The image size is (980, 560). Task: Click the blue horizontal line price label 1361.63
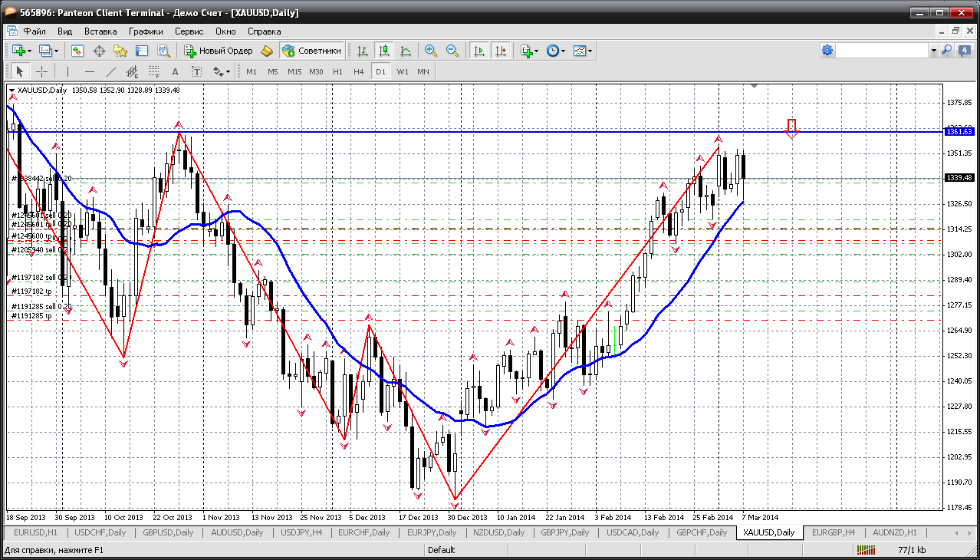pyautogui.click(x=959, y=132)
